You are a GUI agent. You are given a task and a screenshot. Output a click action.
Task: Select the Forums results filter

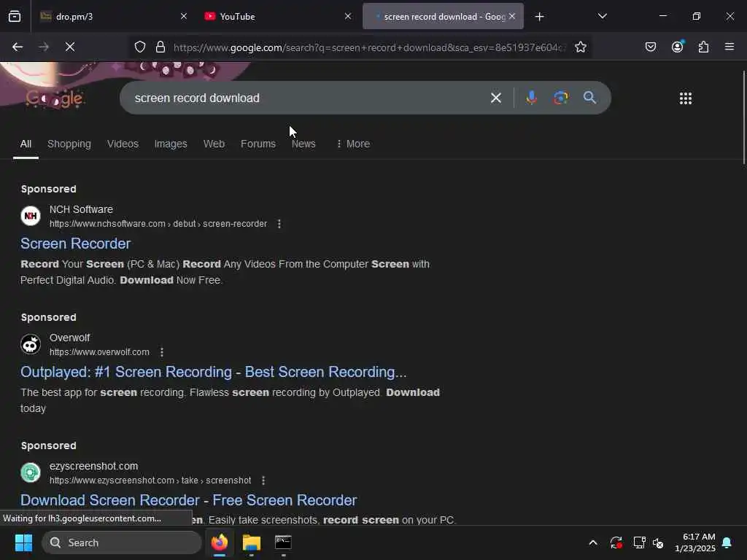[x=258, y=144]
